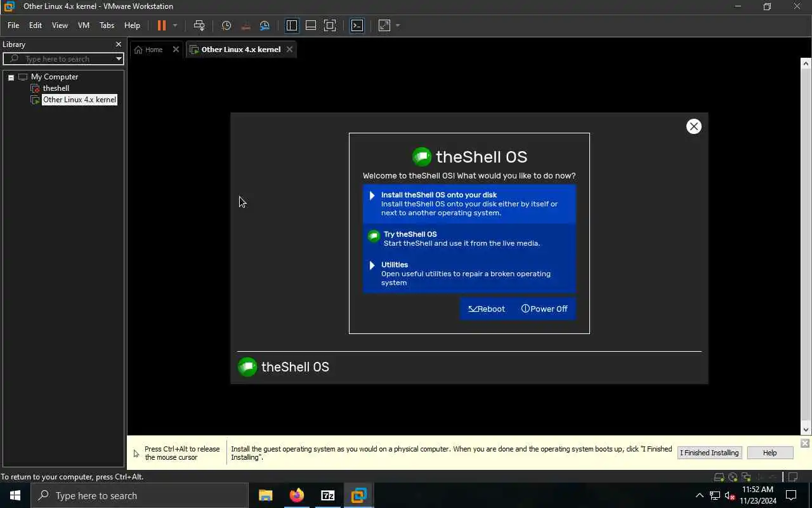This screenshot has width=812, height=508.
Task: Open File Explorer from the taskbar
Action: pos(266,495)
